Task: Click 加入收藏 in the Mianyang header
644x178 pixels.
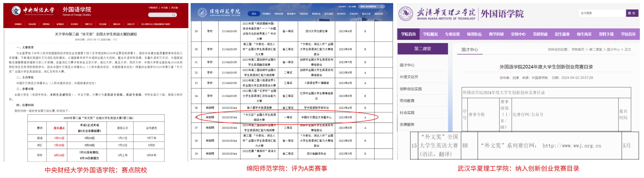Action: (x=352, y=7)
